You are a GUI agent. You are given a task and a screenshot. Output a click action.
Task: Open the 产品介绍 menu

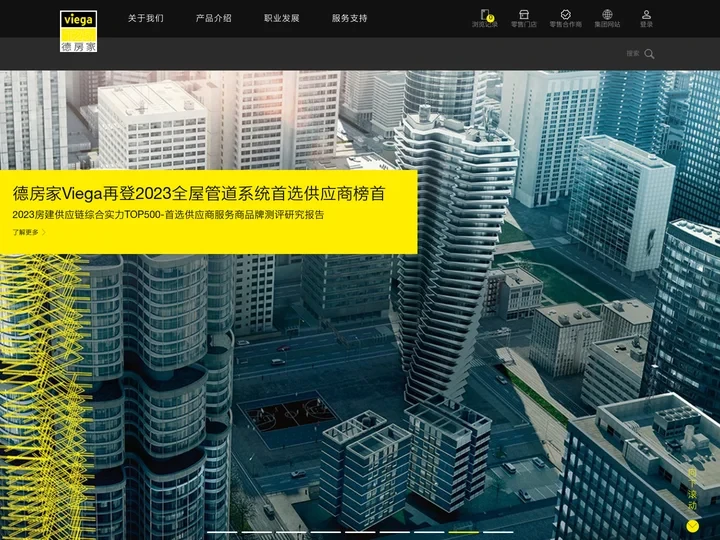tap(214, 18)
